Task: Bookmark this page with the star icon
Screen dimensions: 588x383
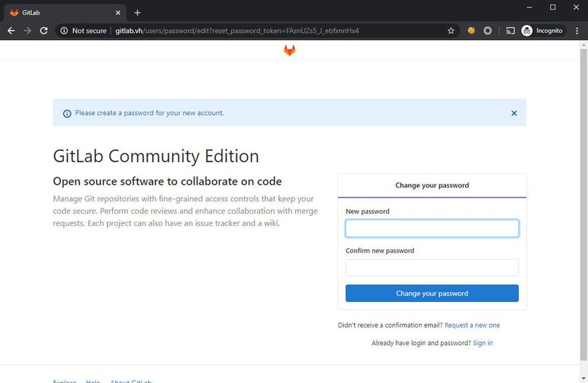Action: [451, 31]
